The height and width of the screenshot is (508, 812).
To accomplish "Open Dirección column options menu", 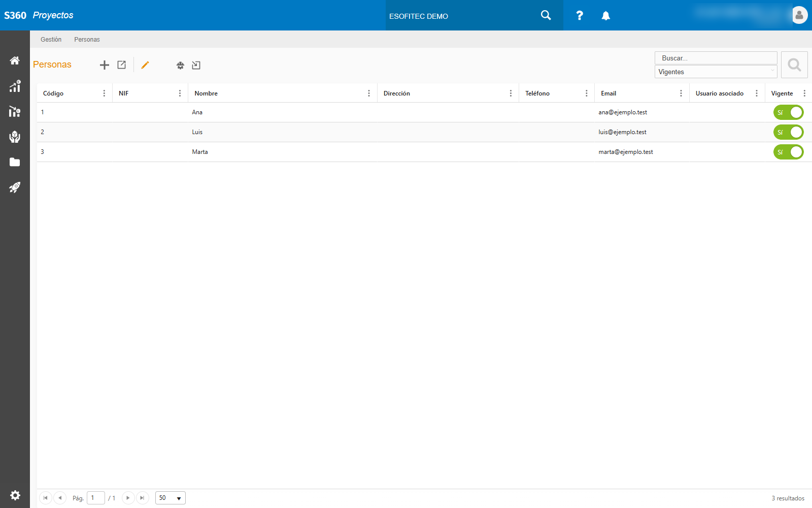I will point(511,93).
